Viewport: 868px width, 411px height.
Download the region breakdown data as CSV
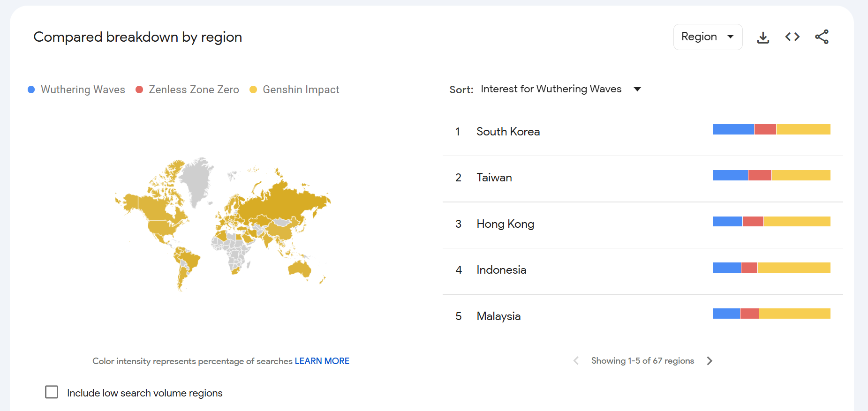[763, 37]
